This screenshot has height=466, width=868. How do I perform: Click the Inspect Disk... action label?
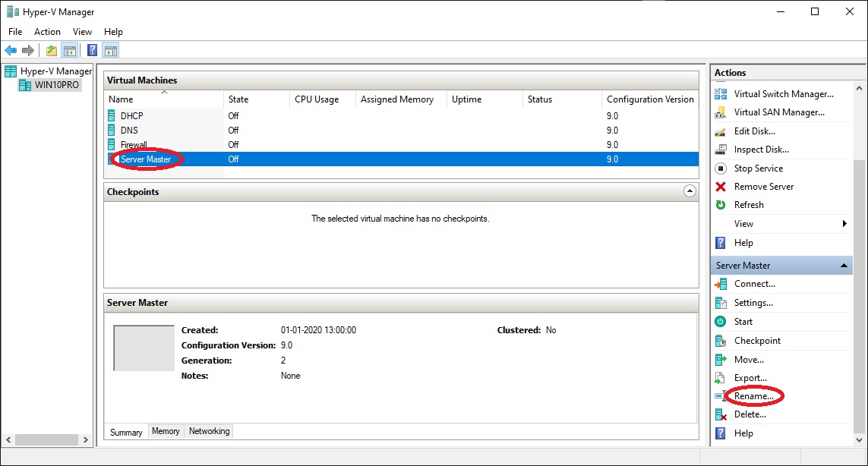[x=761, y=150]
